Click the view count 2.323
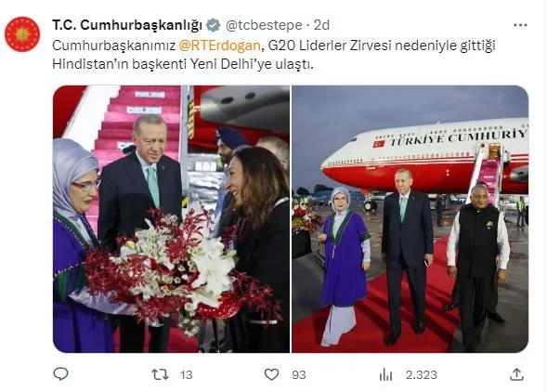Screen dimensions: 547x392 click(421, 375)
